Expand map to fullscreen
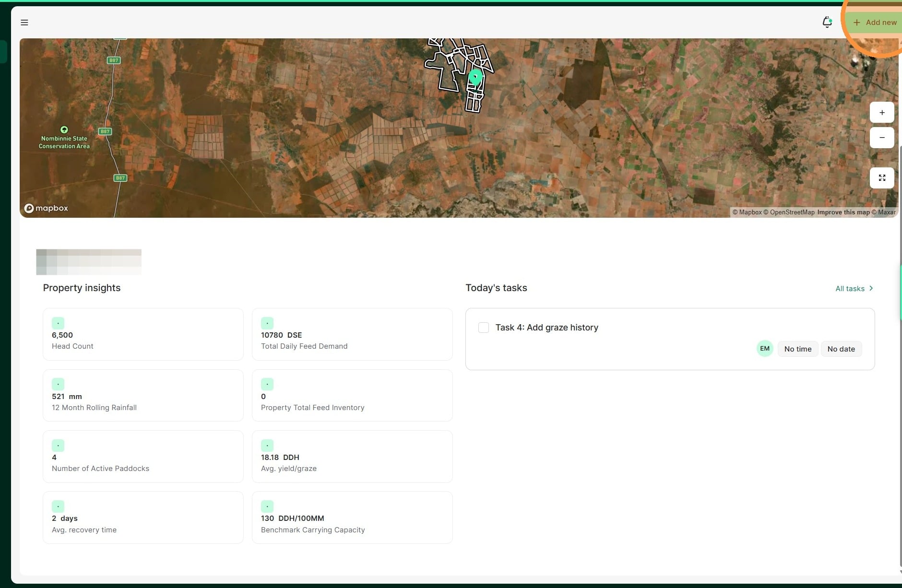This screenshot has width=902, height=588. coord(881,178)
